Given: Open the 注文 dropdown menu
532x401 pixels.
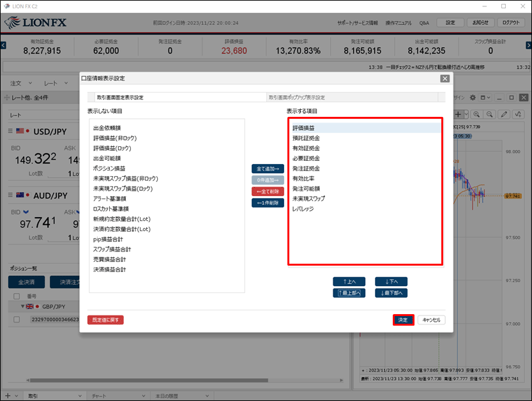Looking at the screenshot, I should pos(21,83).
